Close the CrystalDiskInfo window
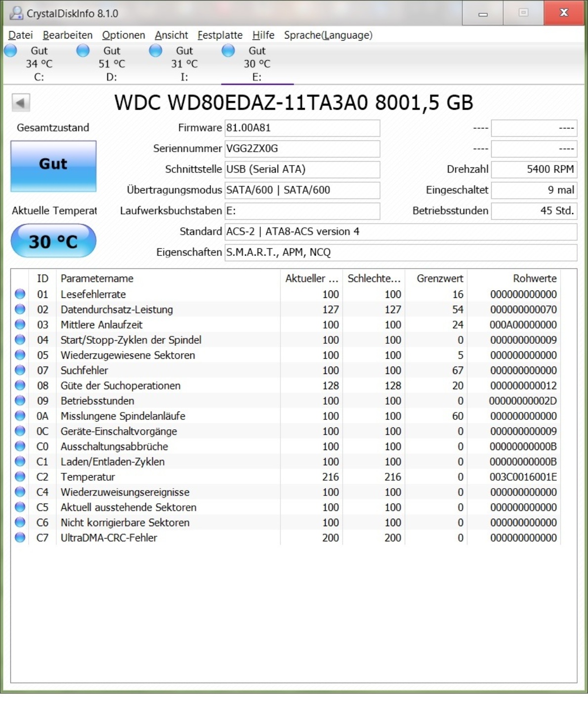The height and width of the screenshot is (702, 588). coord(564,13)
